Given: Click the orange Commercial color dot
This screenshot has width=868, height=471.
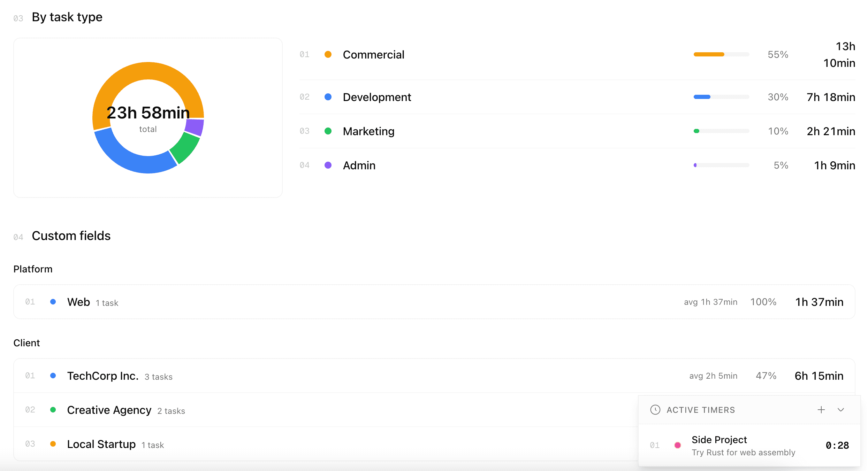Looking at the screenshot, I should [328, 54].
